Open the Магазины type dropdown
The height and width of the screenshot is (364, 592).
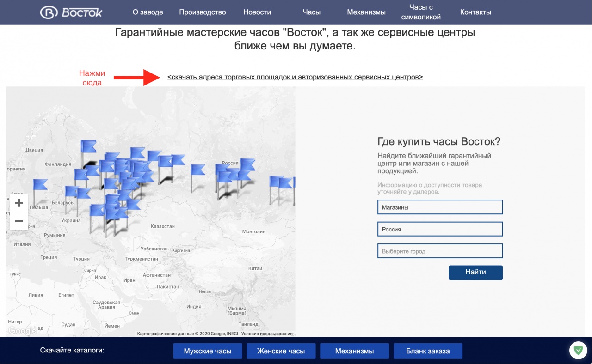click(439, 207)
